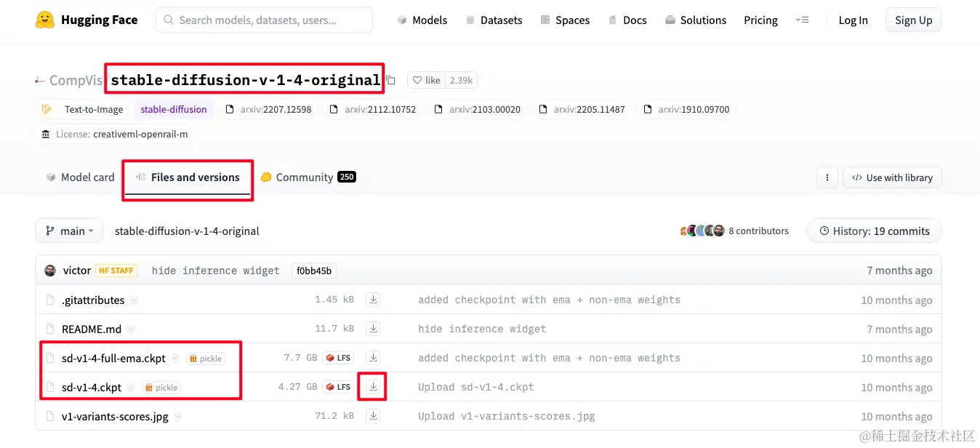
Task: Click the pickle badge beside sd-v1-4-full-ema.ckpt
Action: 206,359
